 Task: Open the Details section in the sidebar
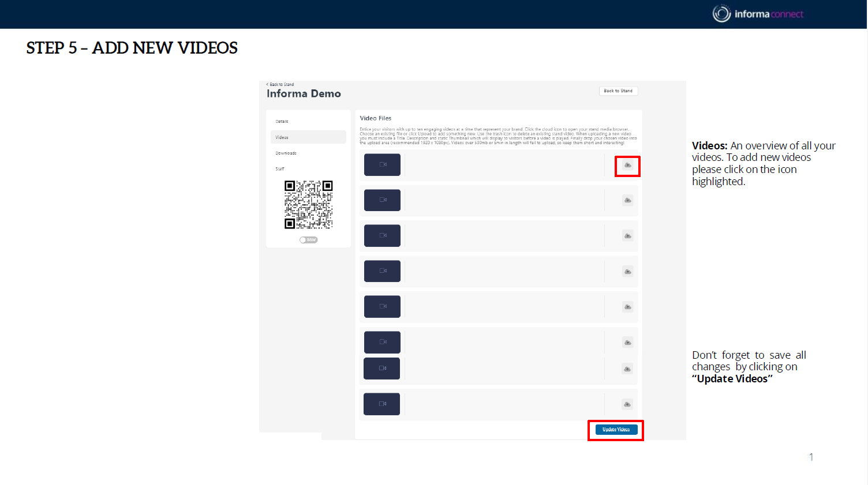(x=282, y=122)
